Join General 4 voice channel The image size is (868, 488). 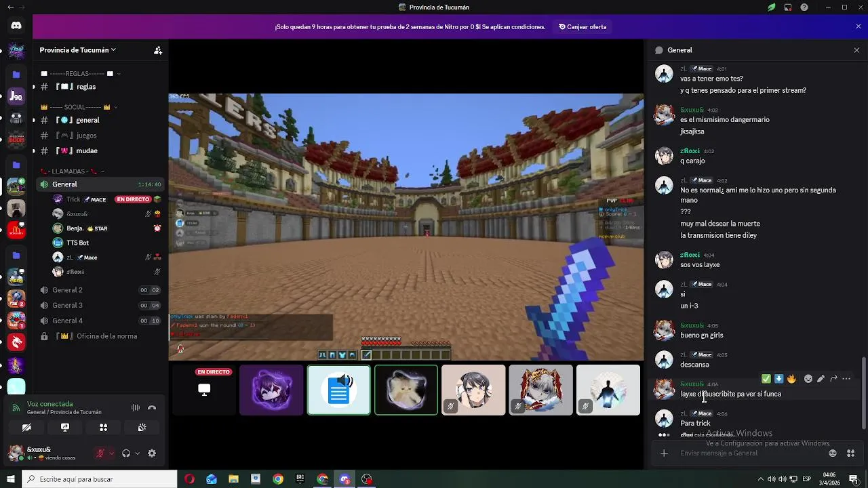pos(100,321)
